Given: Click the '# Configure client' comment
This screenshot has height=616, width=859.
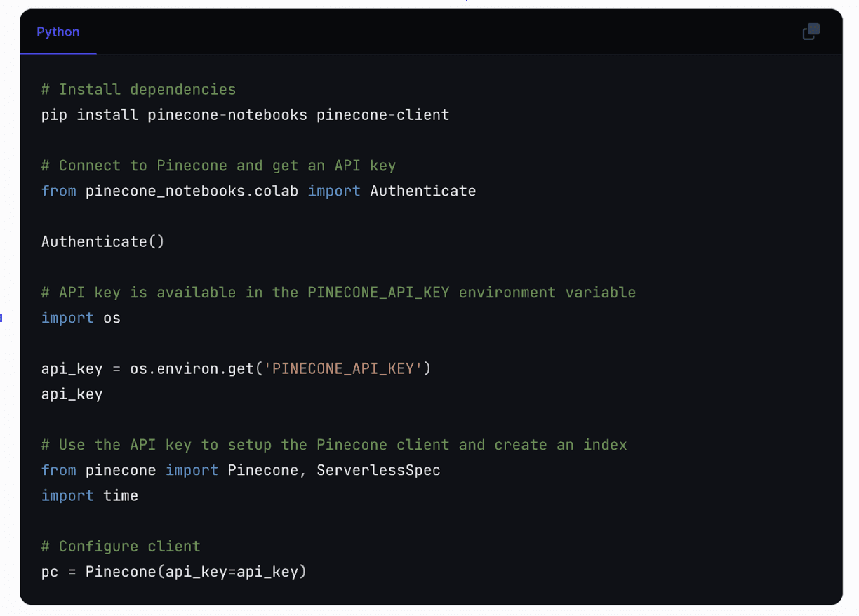Looking at the screenshot, I should click(x=121, y=547).
